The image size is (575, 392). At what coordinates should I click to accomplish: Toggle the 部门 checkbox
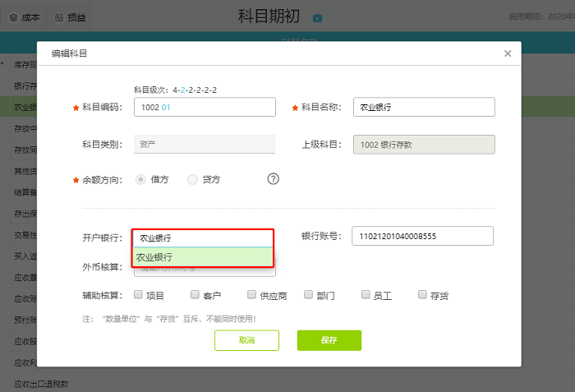[x=309, y=295]
